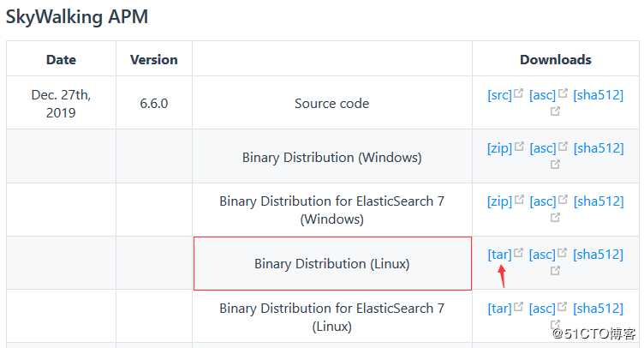Select the Dec. 27th, 2019 date cell
The height and width of the screenshot is (348, 644).
pos(61,104)
